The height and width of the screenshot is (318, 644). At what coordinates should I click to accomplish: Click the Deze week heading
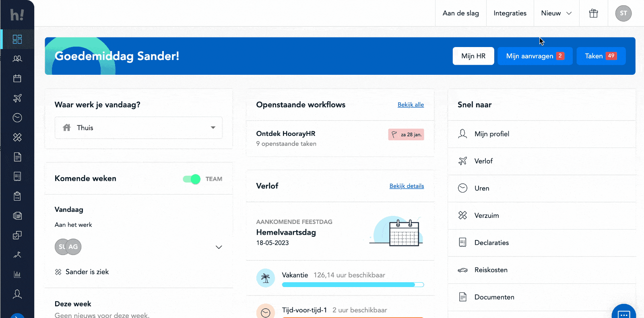click(73, 304)
